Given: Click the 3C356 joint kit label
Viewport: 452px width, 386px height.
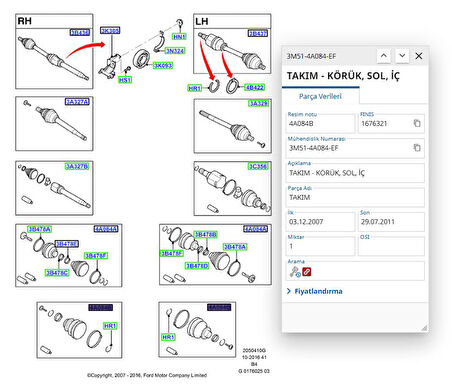Looking at the screenshot, I should 258,166.
